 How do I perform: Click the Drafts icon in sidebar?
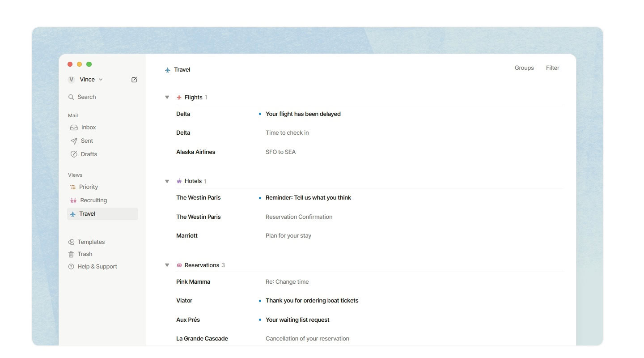pos(74,154)
